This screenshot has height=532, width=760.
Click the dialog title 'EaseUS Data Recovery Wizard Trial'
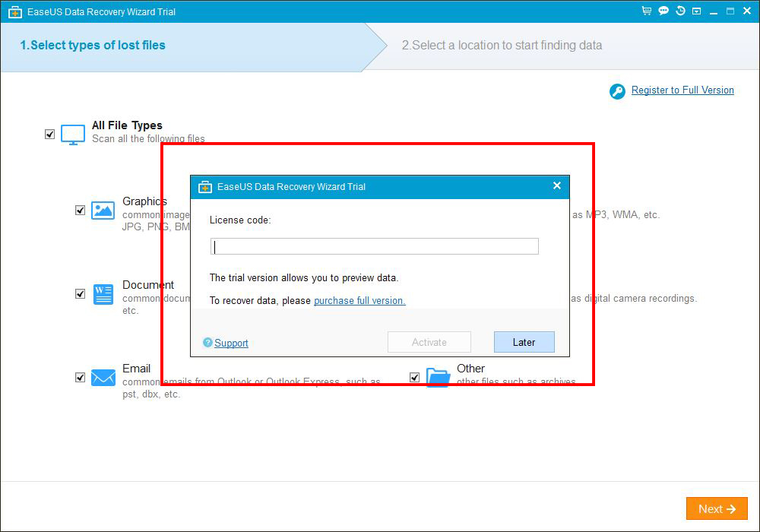pyautogui.click(x=291, y=186)
